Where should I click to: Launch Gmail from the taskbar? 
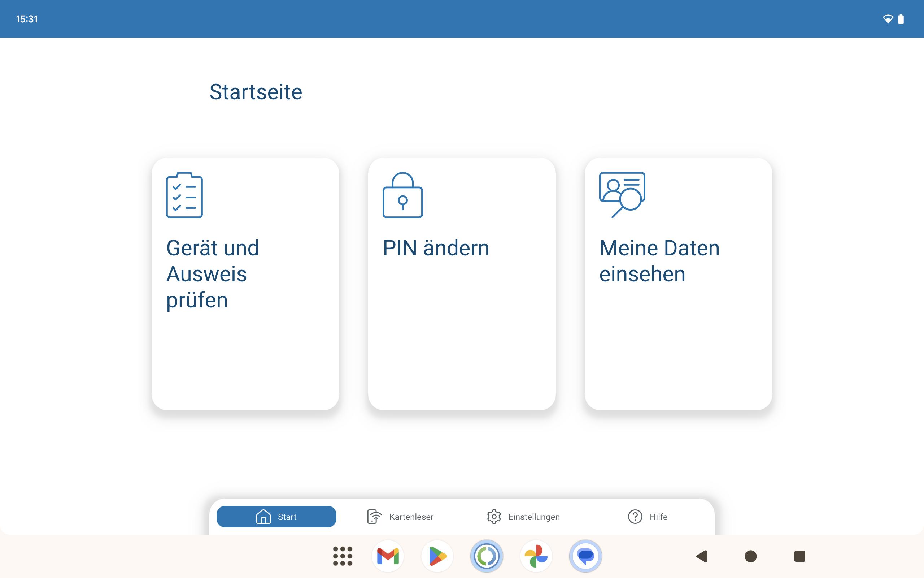pos(388,556)
